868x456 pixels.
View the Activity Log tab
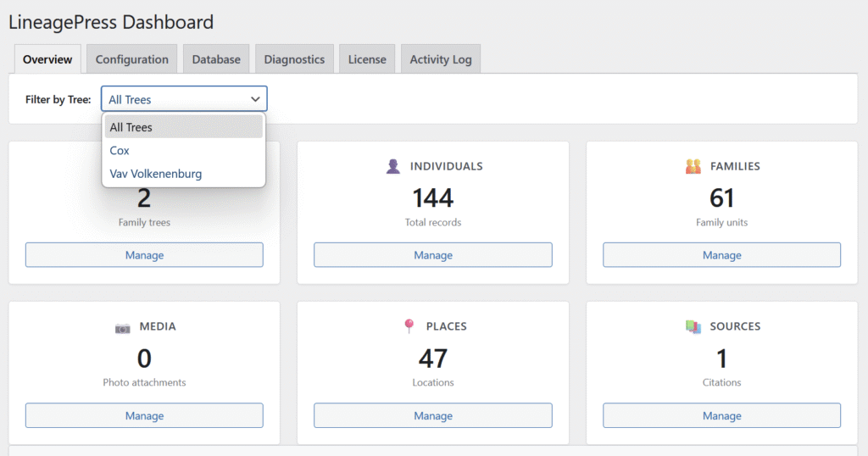coord(440,59)
